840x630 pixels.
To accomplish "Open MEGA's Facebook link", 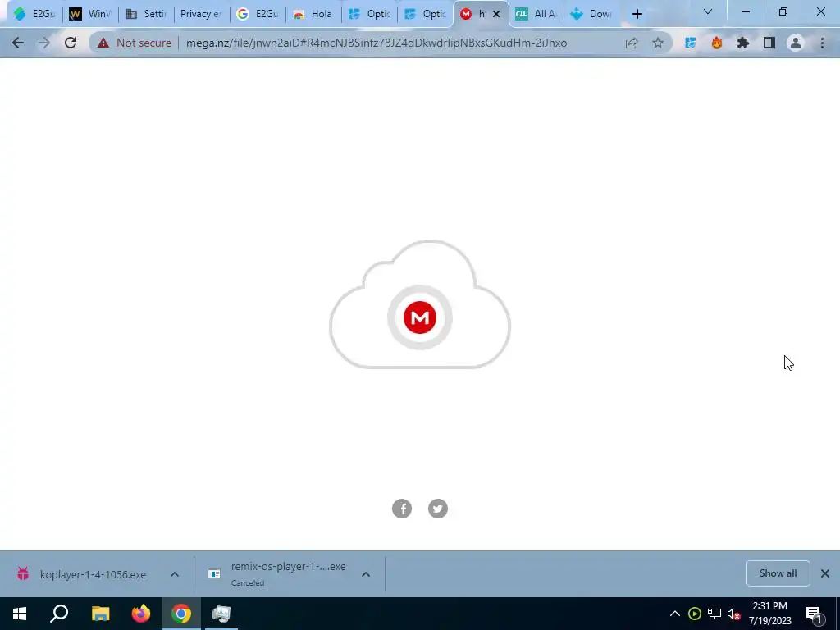I will 402,509.
